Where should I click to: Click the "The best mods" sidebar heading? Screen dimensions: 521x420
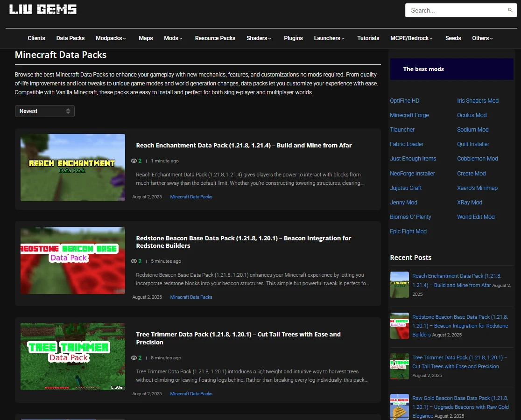point(423,69)
